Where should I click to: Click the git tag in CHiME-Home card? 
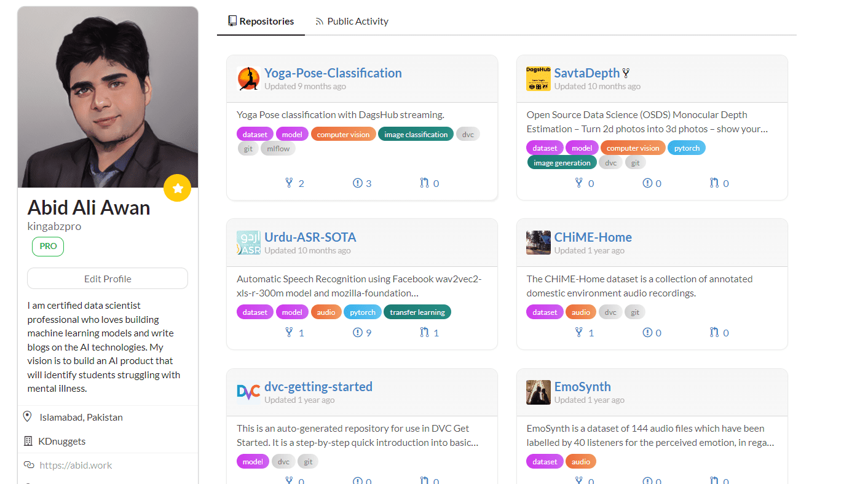[635, 312]
